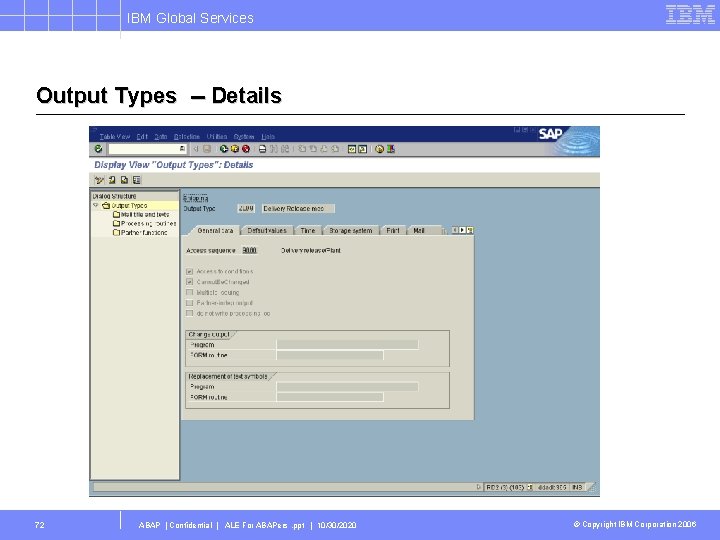Open the System menu
Screen dimensions: 720x540
point(244,136)
